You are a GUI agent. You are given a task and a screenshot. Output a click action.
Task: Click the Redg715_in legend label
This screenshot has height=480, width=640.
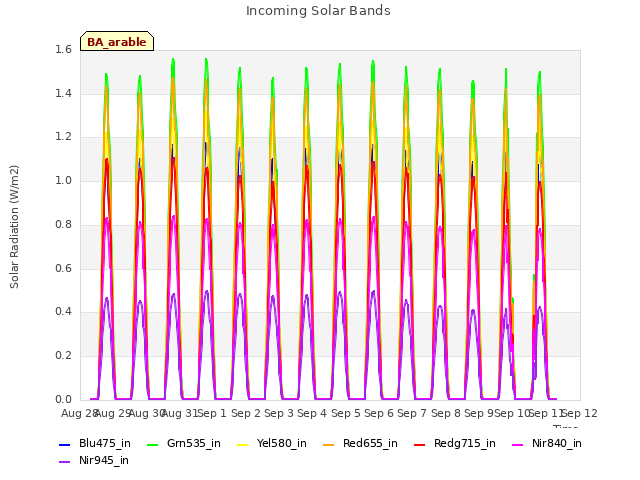[x=465, y=443]
